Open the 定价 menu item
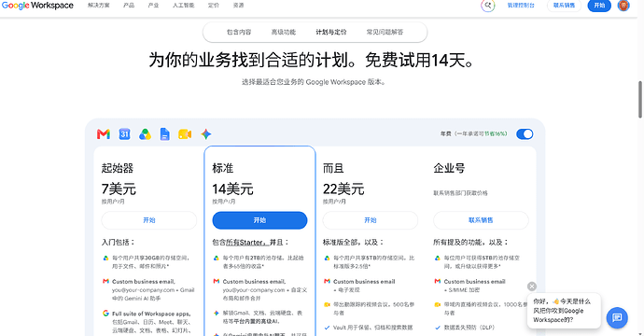 tap(214, 6)
